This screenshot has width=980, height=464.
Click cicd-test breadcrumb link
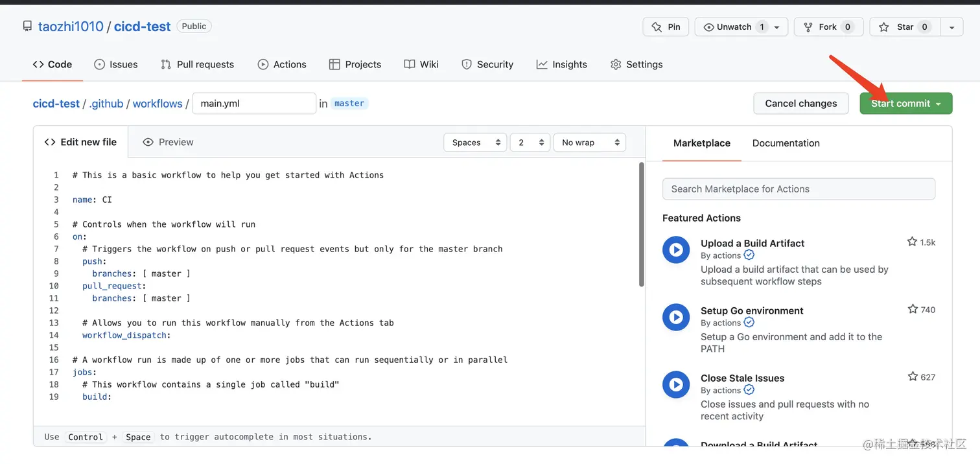pos(56,103)
